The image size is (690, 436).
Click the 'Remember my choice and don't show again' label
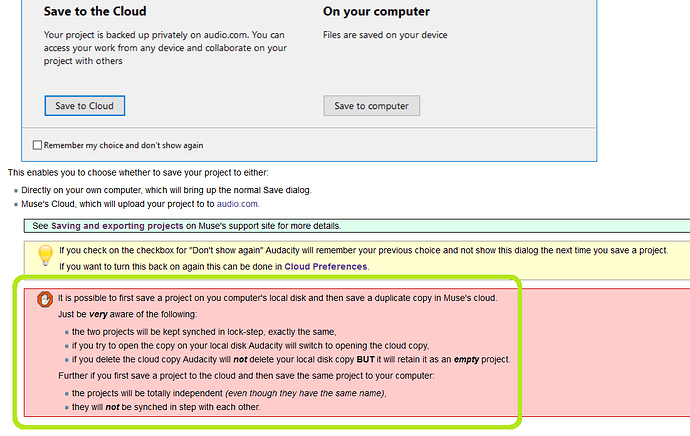pos(124,145)
